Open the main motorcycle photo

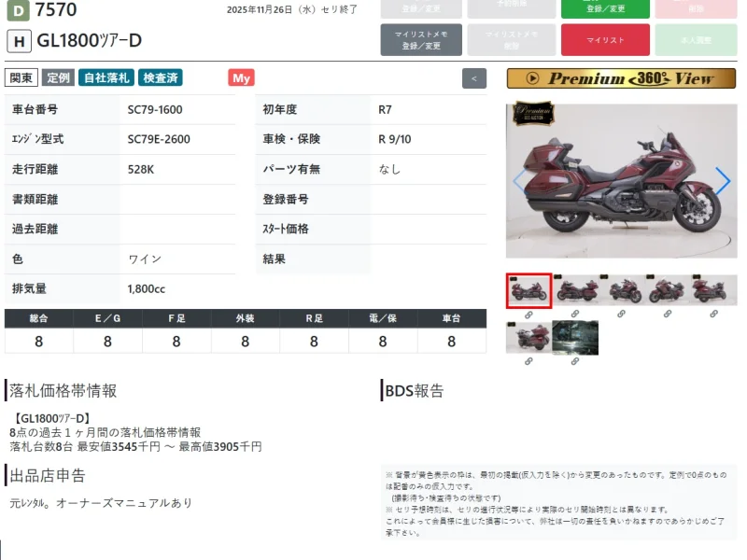click(x=621, y=181)
